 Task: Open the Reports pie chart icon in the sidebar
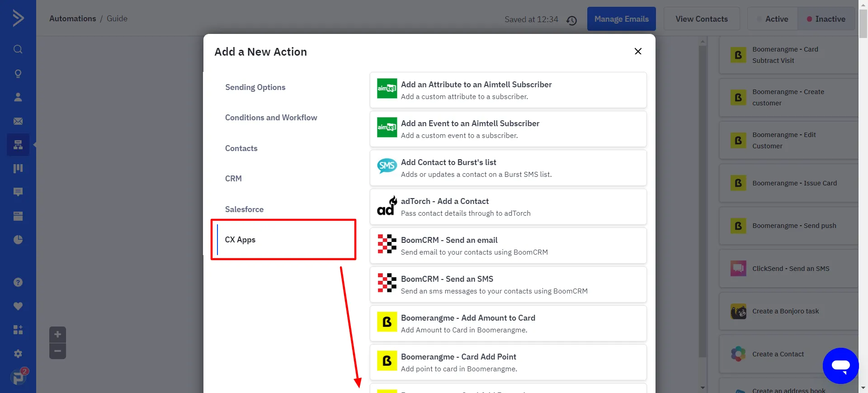click(18, 240)
